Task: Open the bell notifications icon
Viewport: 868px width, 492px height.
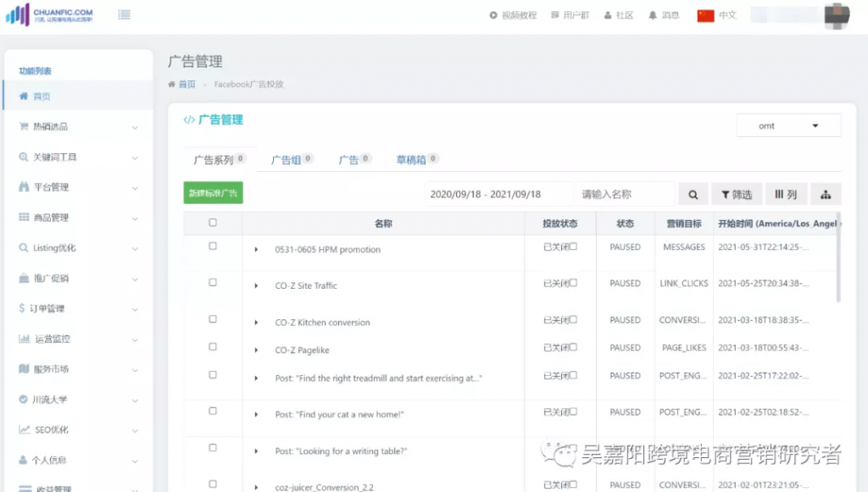Action: tap(653, 15)
